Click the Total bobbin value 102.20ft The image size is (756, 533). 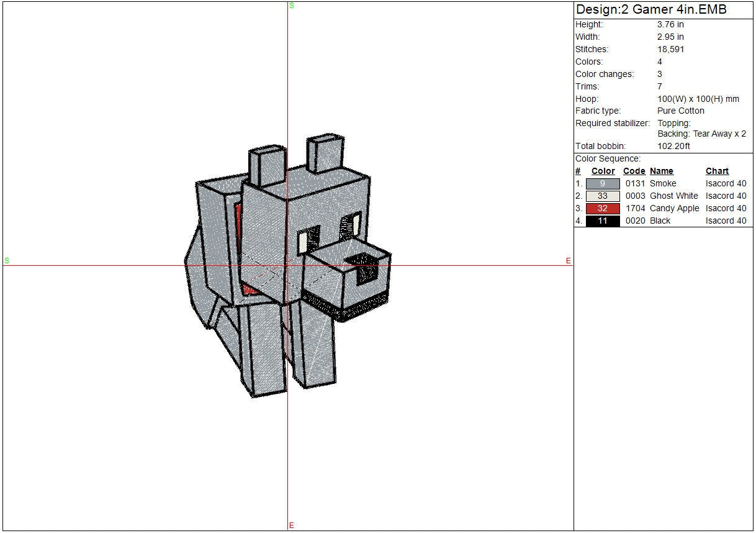[673, 147]
